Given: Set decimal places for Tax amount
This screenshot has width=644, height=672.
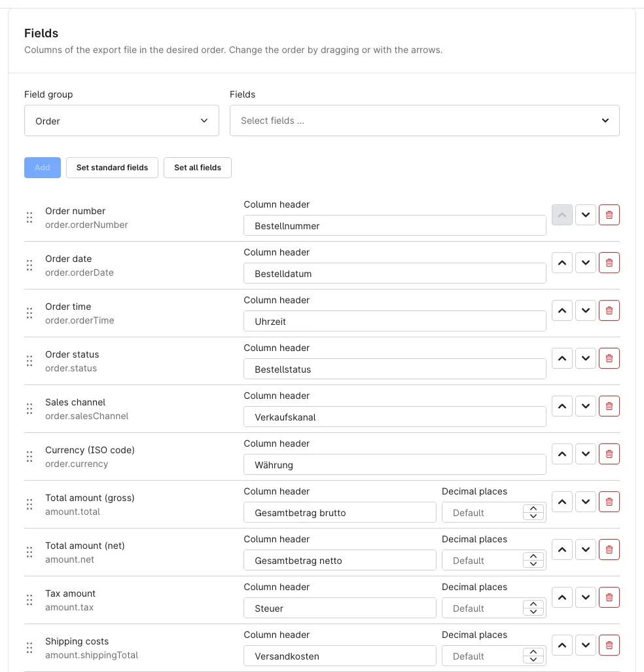Looking at the screenshot, I should pos(493,608).
